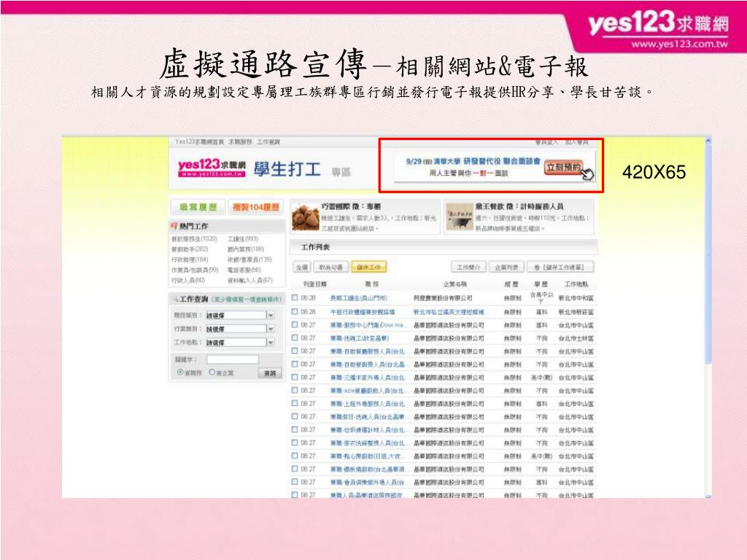The image size is (747, 560).
Task: Open the 工作地點 dropdown in 工作查詢
Action: [241, 342]
